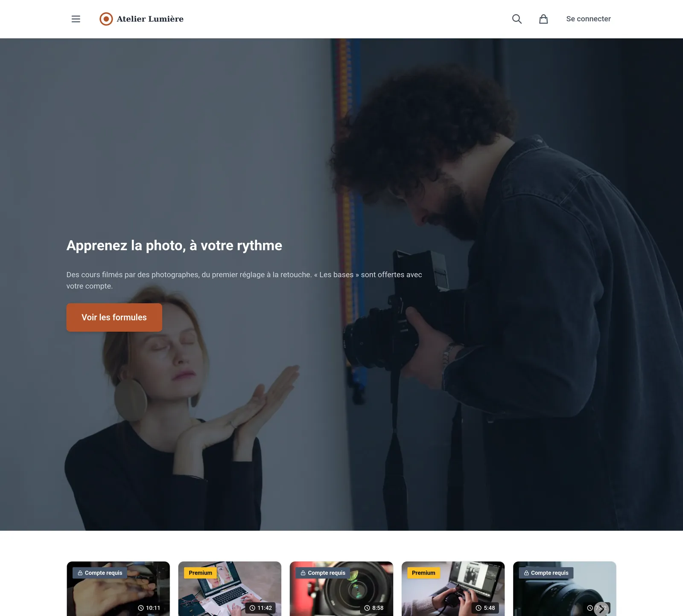This screenshot has height=616, width=683.
Task: Open the hamburger navigation menu
Action: pyautogui.click(x=76, y=19)
